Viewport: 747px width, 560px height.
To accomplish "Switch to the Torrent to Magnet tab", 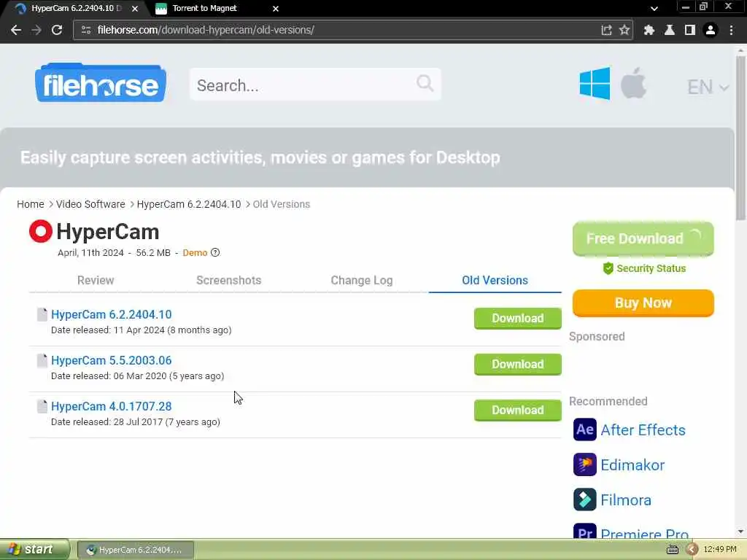I will pyautogui.click(x=204, y=8).
